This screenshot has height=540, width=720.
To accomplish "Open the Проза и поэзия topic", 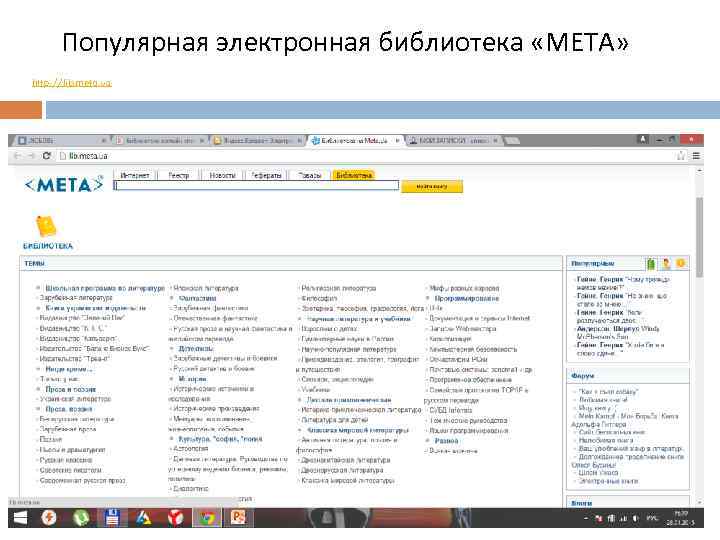I will pyautogui.click(x=71, y=389).
